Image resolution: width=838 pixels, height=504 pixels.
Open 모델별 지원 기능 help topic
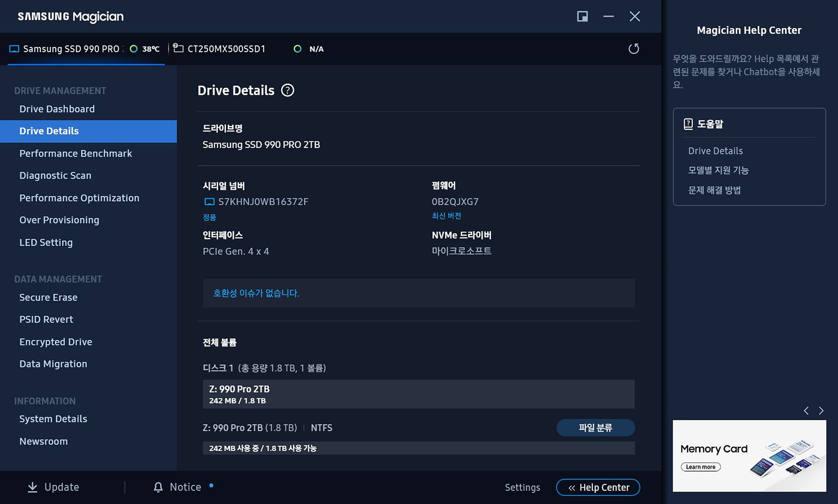pyautogui.click(x=719, y=170)
